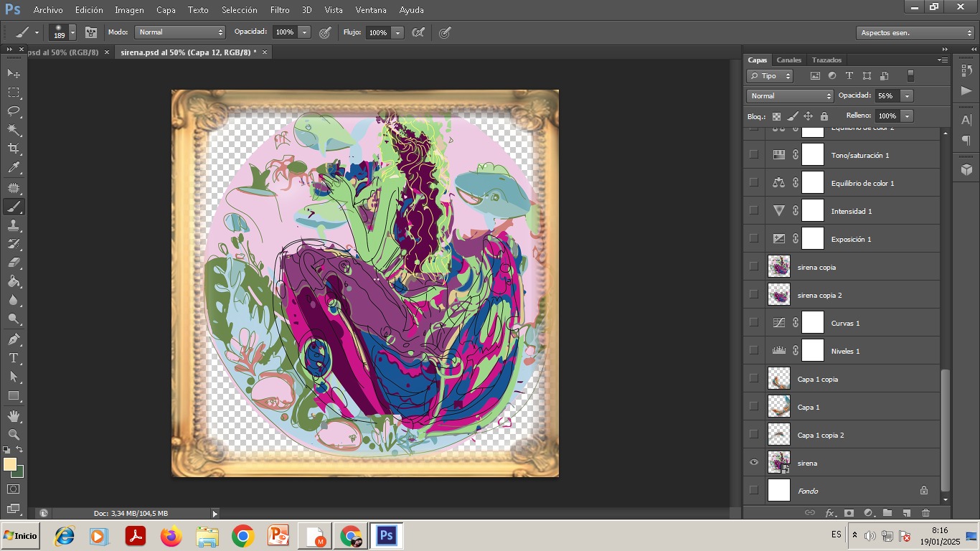The height and width of the screenshot is (551, 980).
Task: Open the brush Modo dropdown
Action: [180, 32]
